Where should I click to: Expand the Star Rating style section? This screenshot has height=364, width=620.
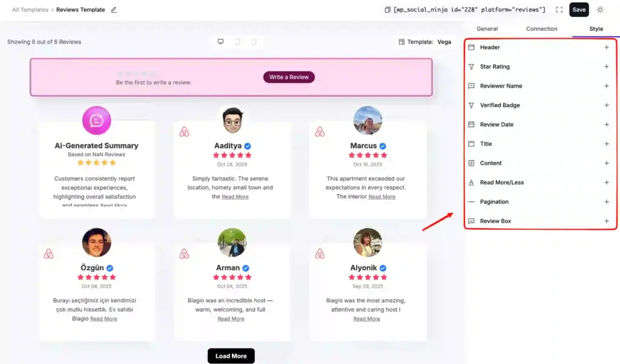(607, 67)
